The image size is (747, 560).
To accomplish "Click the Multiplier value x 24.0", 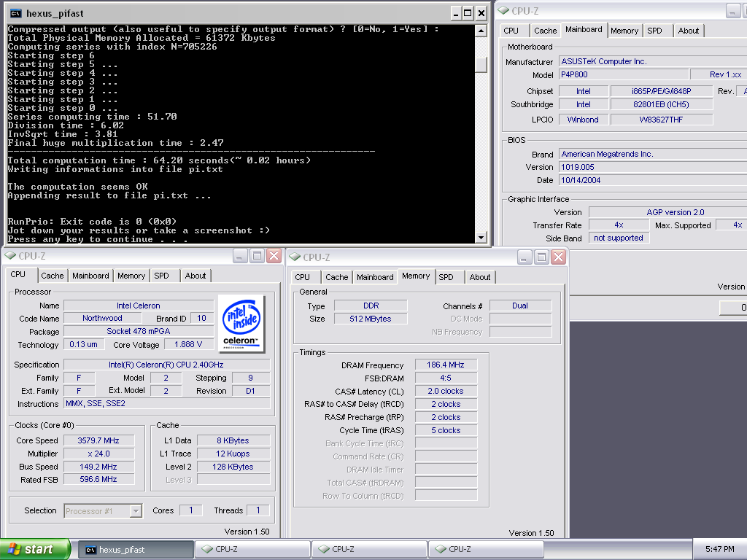I will tap(98, 454).
